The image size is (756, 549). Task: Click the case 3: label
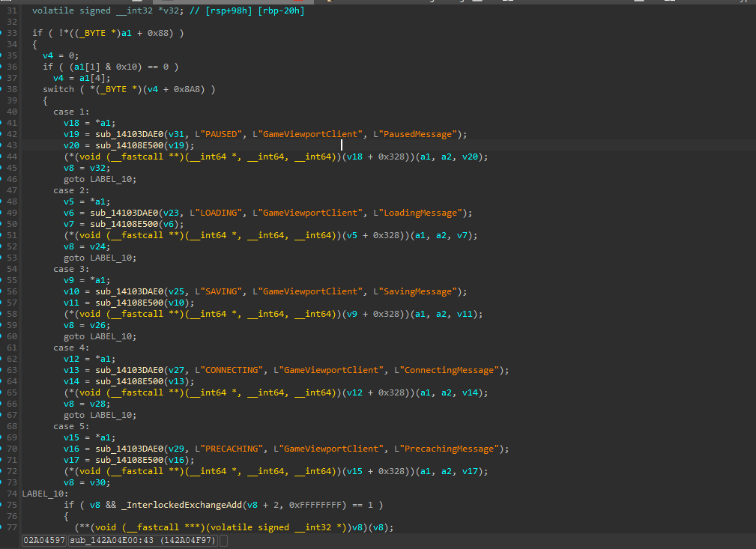tap(71, 269)
